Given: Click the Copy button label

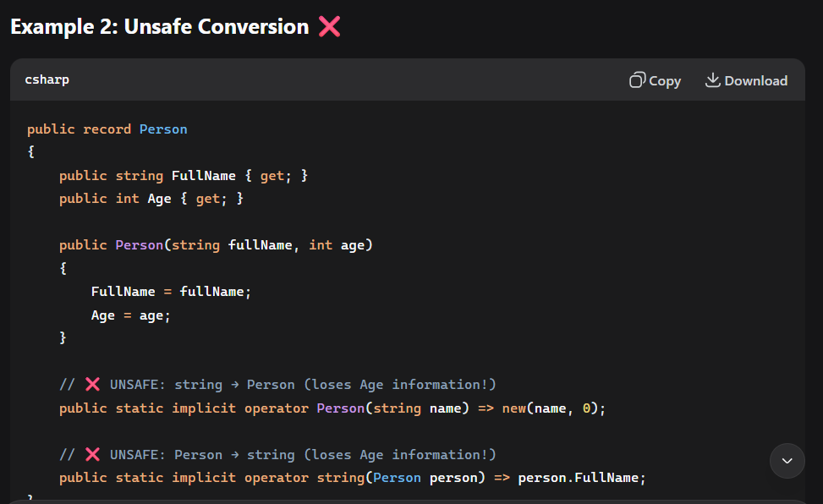Looking at the screenshot, I should pyautogui.click(x=665, y=81).
